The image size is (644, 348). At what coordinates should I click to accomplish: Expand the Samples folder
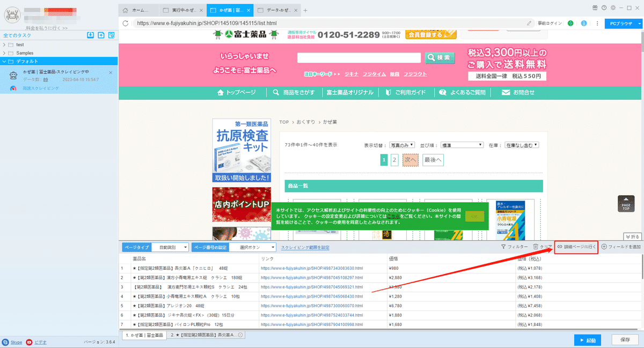tap(4, 53)
